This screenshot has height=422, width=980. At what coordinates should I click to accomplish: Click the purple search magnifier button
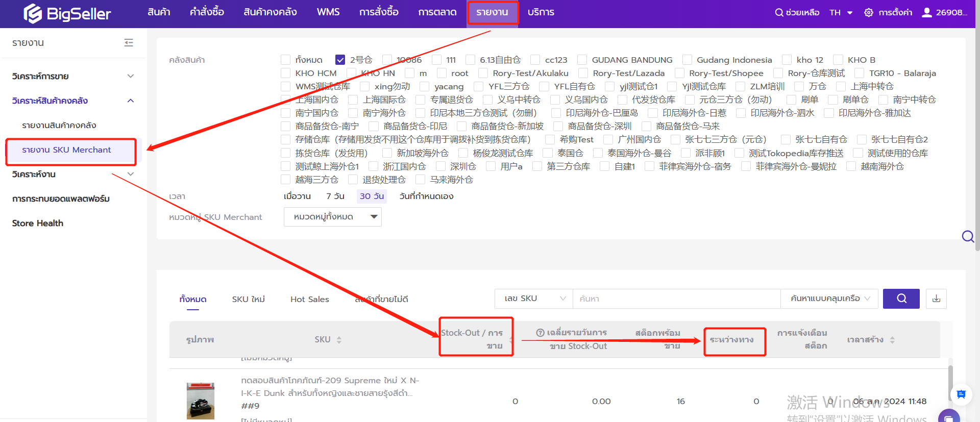click(x=901, y=299)
